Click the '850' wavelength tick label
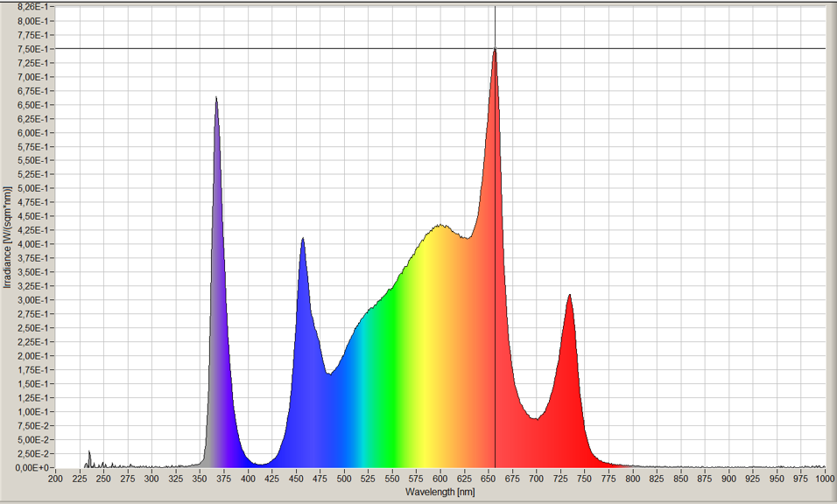 point(680,479)
